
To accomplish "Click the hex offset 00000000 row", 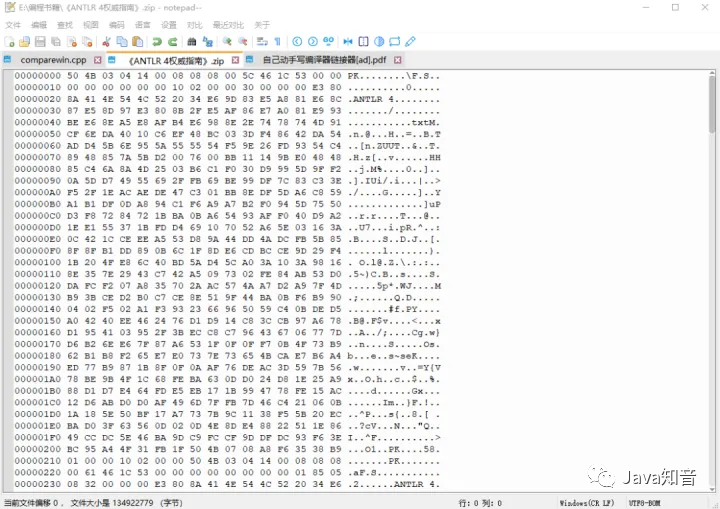I will pyautogui.click(x=227, y=76).
